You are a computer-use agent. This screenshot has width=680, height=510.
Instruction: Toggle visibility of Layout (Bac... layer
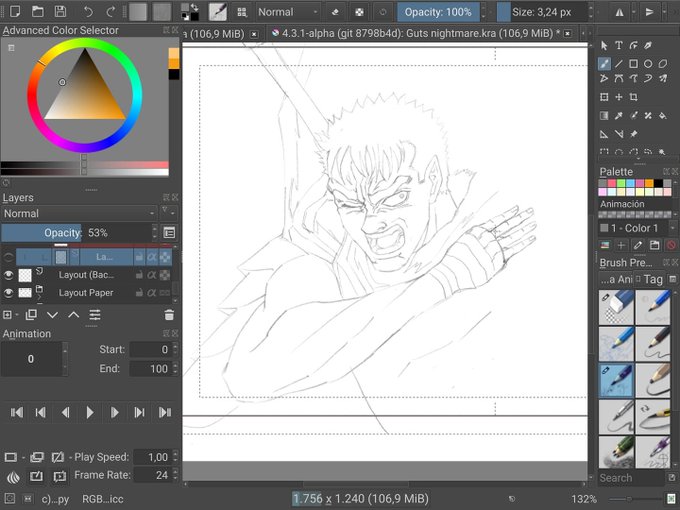coord(8,275)
